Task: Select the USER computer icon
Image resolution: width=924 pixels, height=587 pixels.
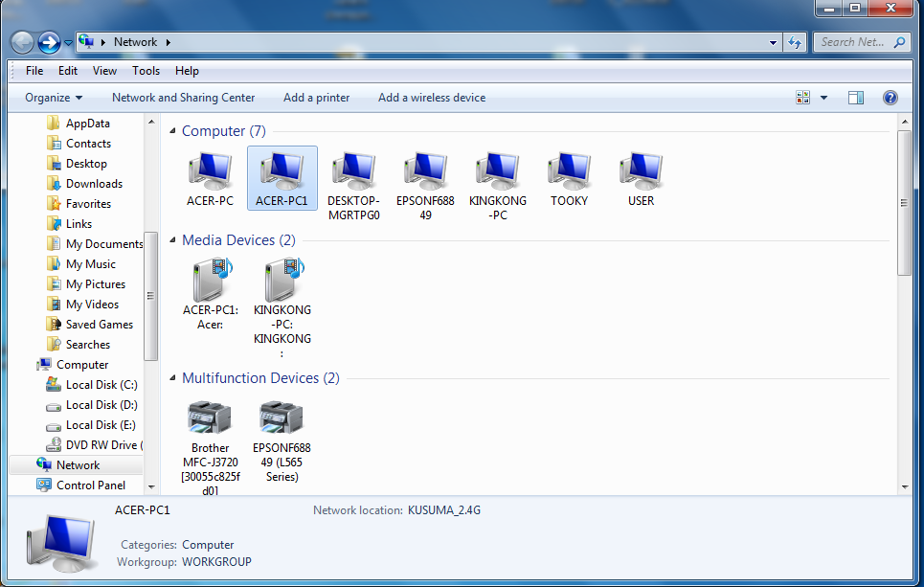Action: [642, 178]
